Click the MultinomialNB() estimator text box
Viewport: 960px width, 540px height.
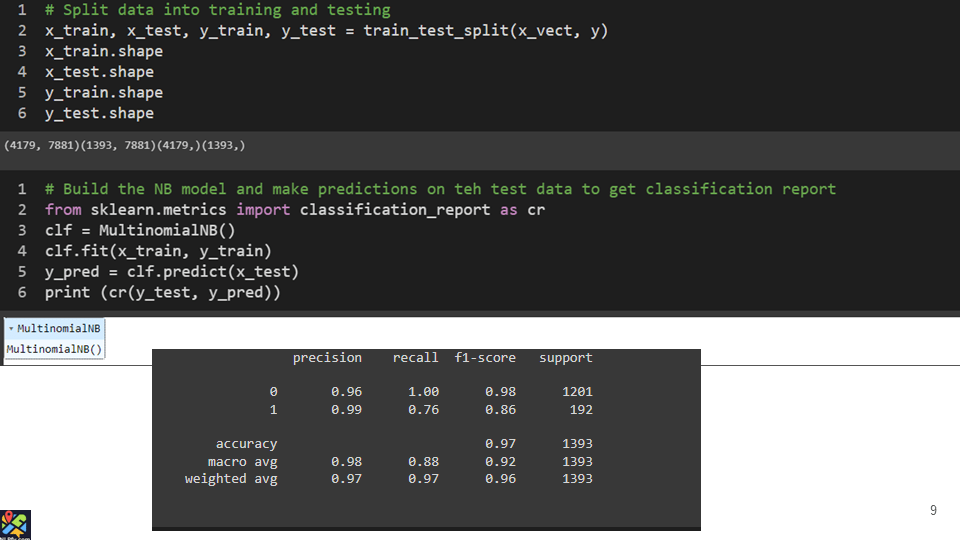[55, 349]
